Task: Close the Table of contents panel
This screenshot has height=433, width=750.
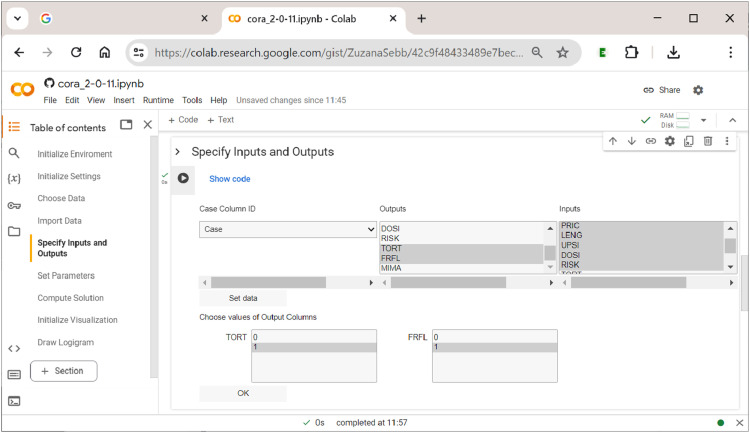Action: tap(148, 125)
